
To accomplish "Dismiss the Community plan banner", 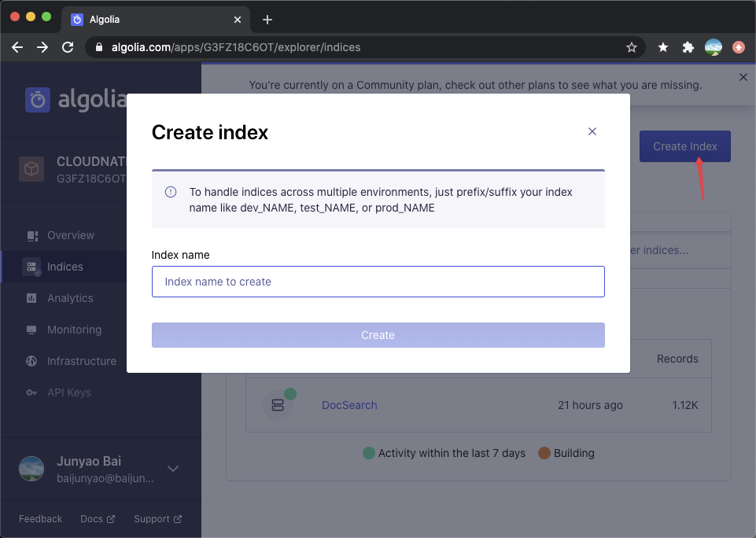I will 743,77.
